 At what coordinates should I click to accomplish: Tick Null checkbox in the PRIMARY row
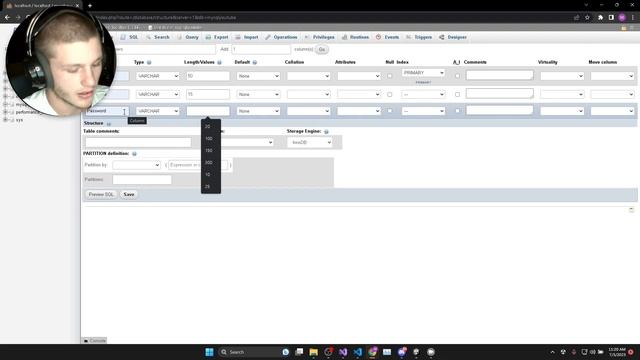(389, 76)
